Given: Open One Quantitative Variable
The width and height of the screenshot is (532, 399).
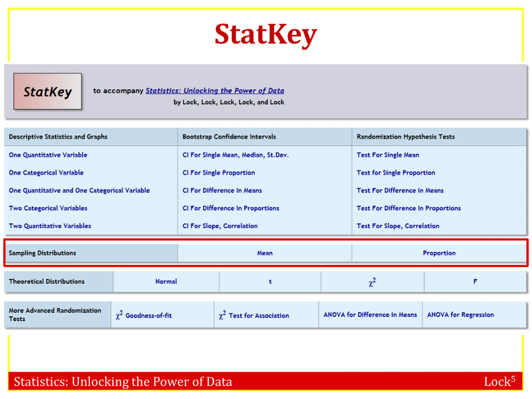Looking at the screenshot, I should [48, 155].
